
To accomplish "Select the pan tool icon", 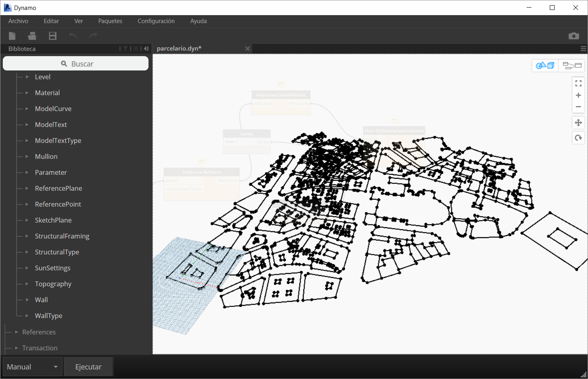I will click(578, 123).
